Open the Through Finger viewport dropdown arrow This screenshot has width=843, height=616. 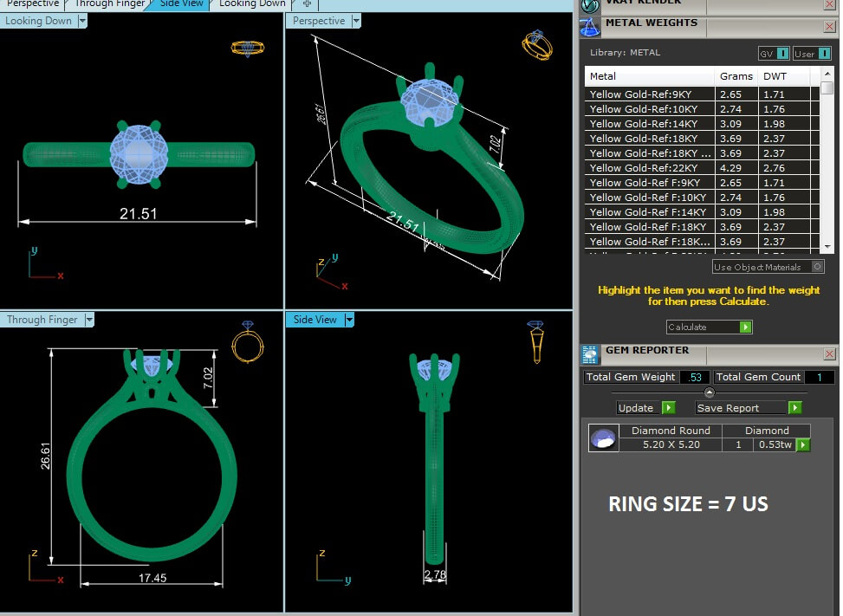(89, 320)
